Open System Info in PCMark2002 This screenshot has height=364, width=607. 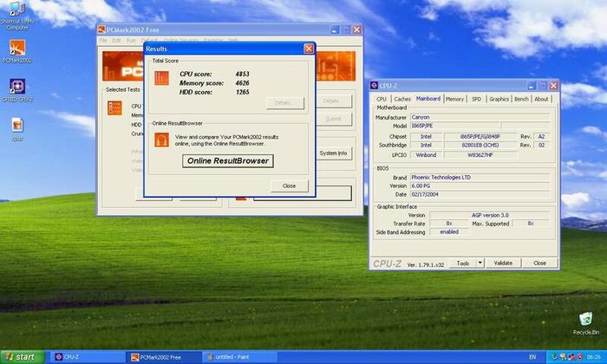(334, 153)
